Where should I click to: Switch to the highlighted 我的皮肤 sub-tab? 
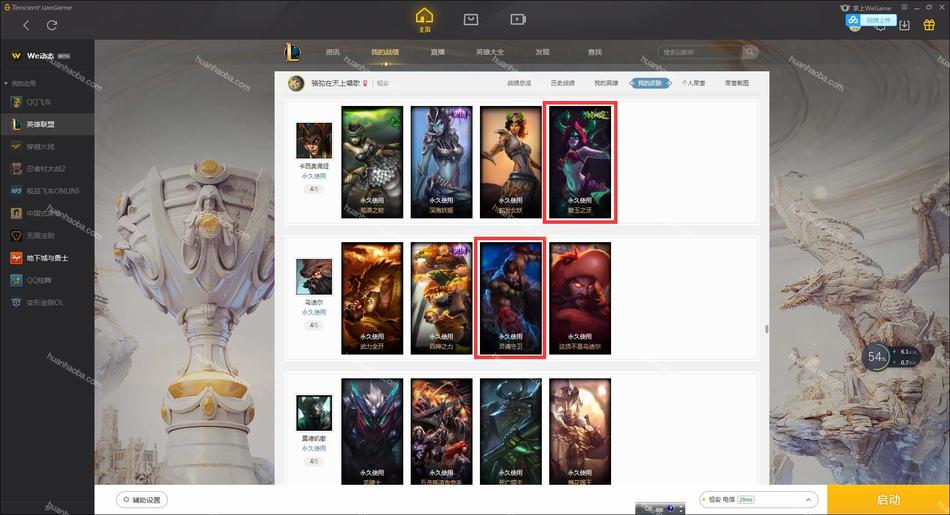click(649, 83)
